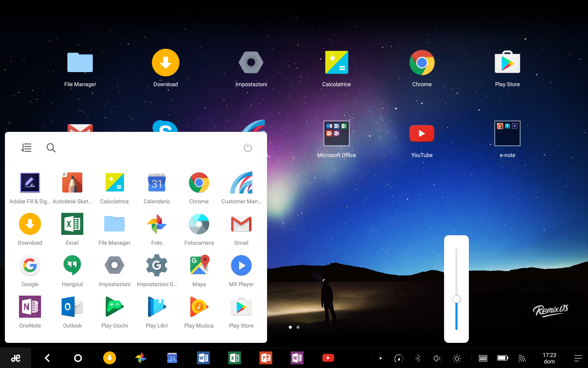Open the e-note folder on the desktop
The width and height of the screenshot is (588, 368).
(x=507, y=133)
